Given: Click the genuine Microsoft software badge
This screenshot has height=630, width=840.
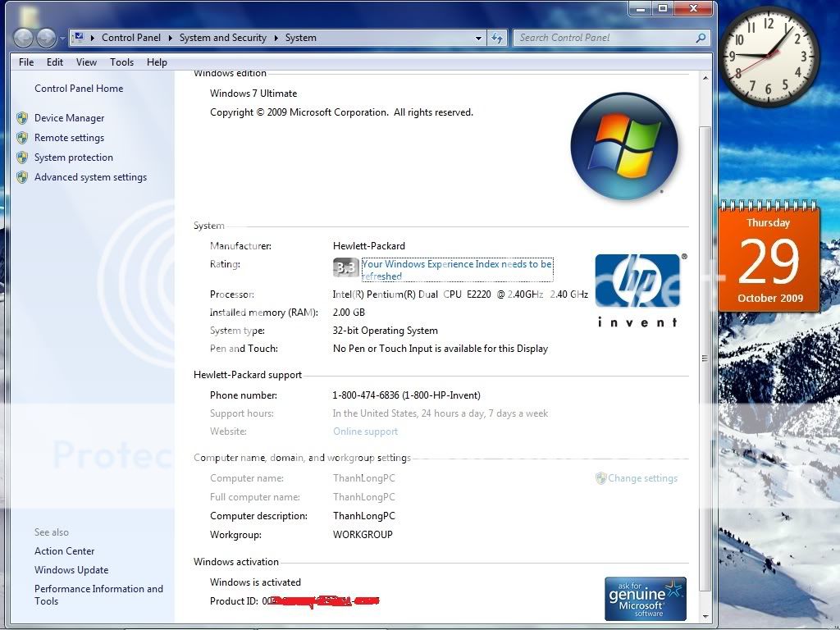Looking at the screenshot, I should click(645, 599).
